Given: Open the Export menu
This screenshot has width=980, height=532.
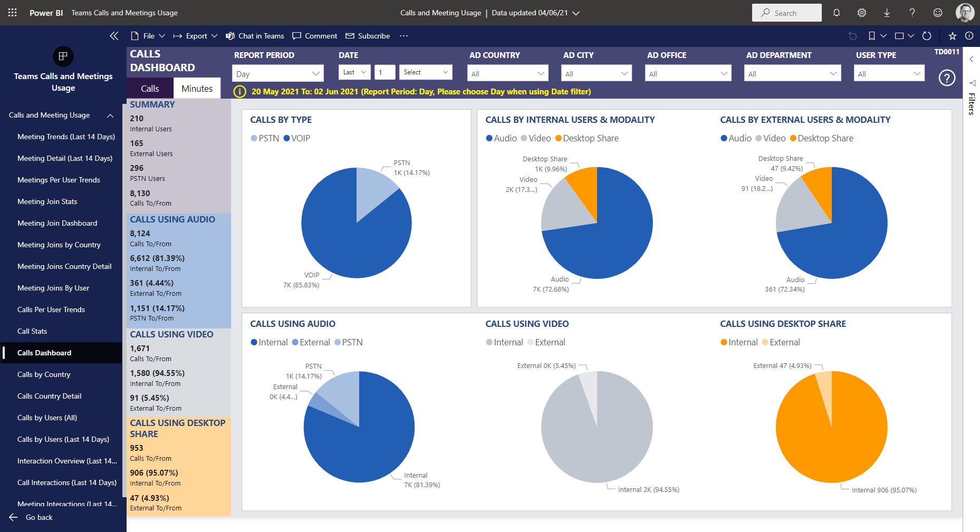Looking at the screenshot, I should pos(196,36).
